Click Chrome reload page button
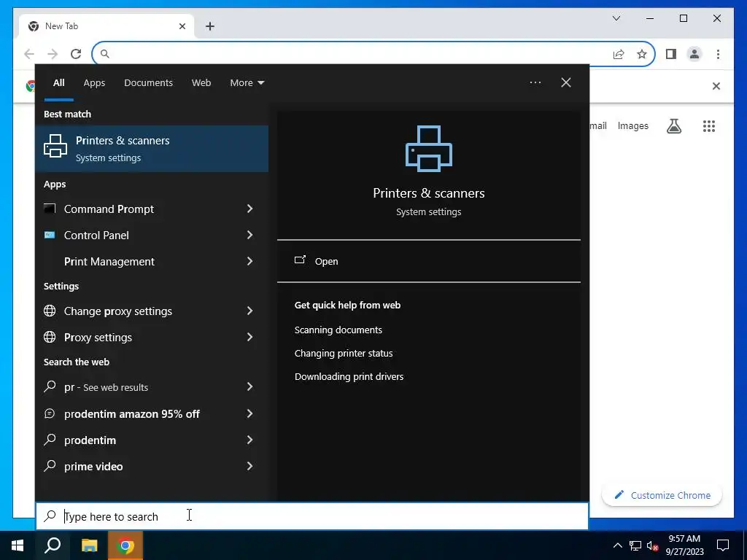The image size is (747, 560). 76,54
